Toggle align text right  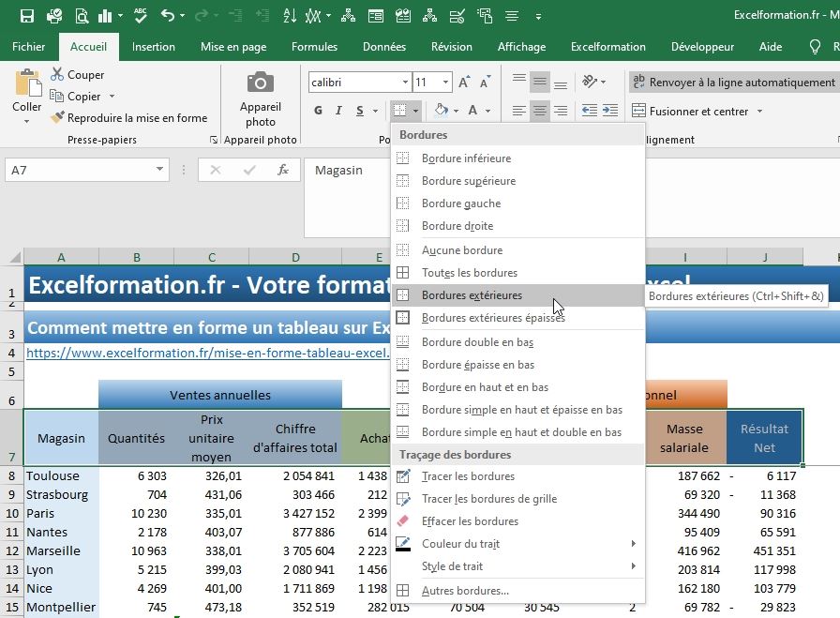click(561, 111)
